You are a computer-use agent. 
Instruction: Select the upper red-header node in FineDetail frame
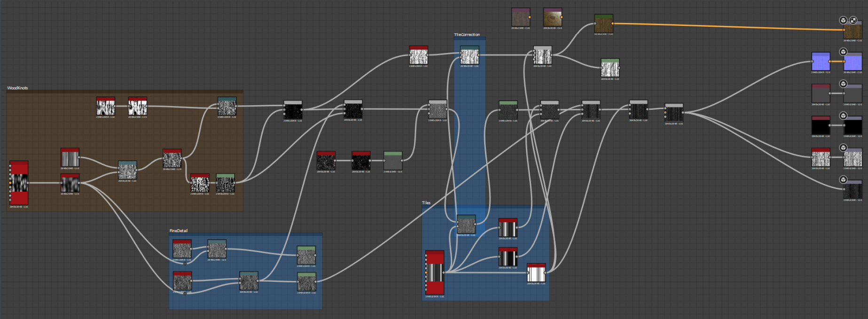182,249
